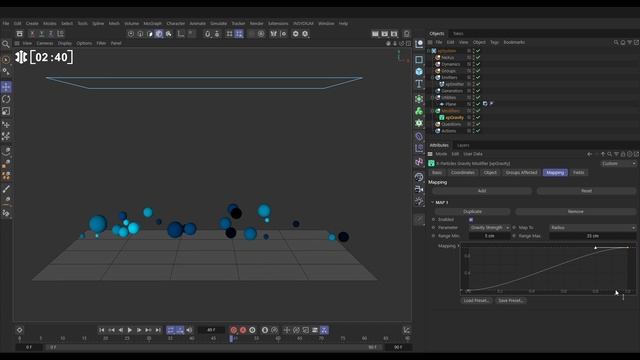Screen dimensions: 640x360
Task: Select the Scale tool in left toolbar
Action: click(6, 111)
